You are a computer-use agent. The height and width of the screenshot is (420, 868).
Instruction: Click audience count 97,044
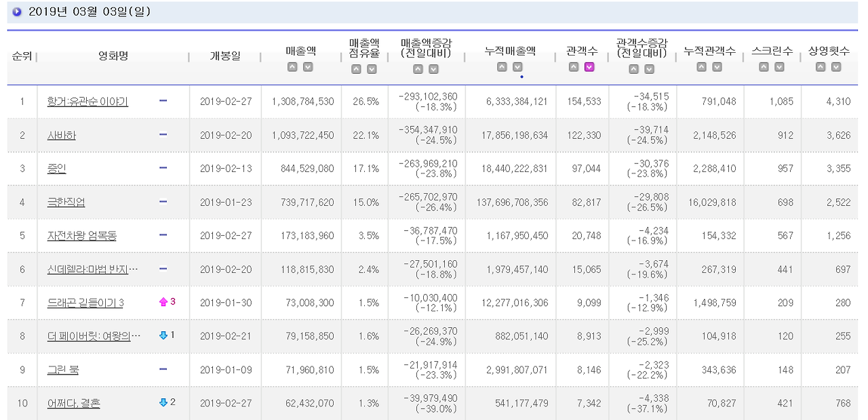[x=587, y=169]
